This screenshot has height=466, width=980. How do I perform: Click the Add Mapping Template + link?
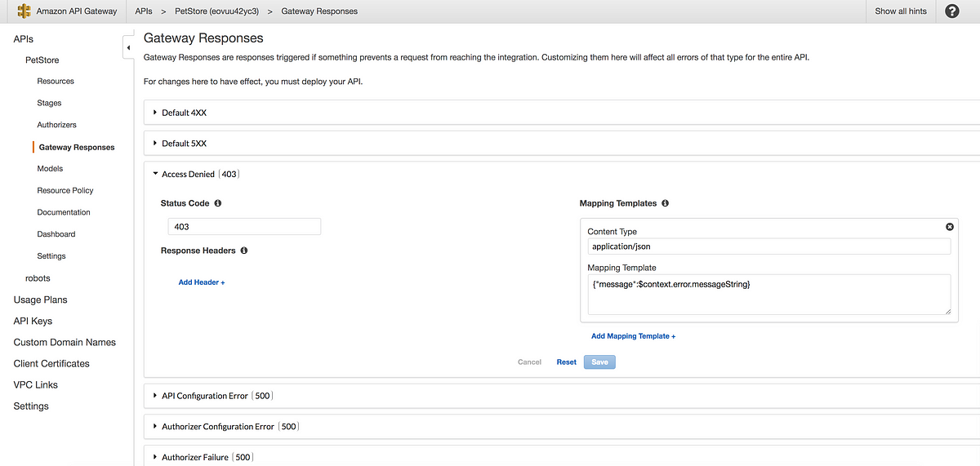tap(634, 336)
